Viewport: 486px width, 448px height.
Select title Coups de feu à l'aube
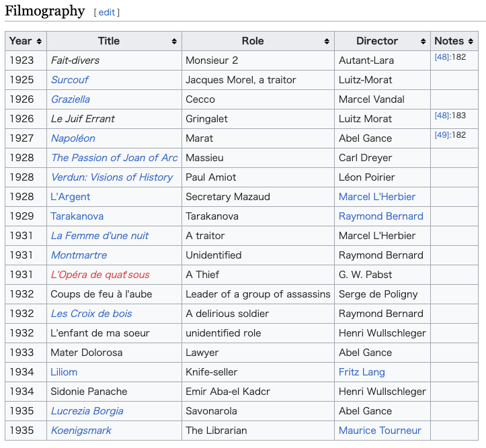102,294
